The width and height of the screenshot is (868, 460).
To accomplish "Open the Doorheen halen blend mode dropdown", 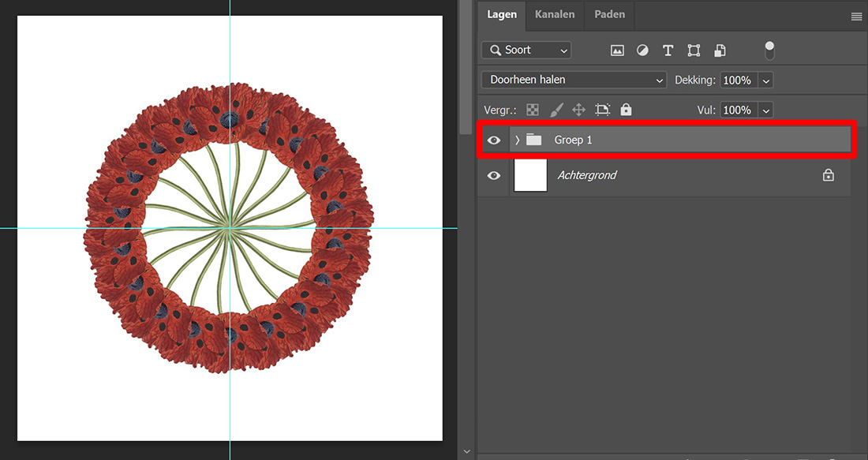I will [574, 80].
